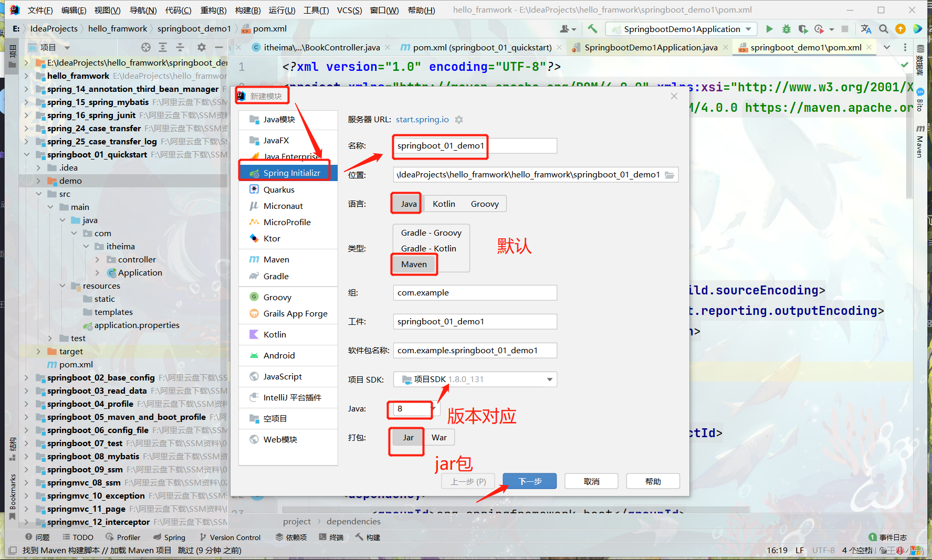
Task: Show hidden editor tabs dropdown chevron
Action: [x=887, y=47]
